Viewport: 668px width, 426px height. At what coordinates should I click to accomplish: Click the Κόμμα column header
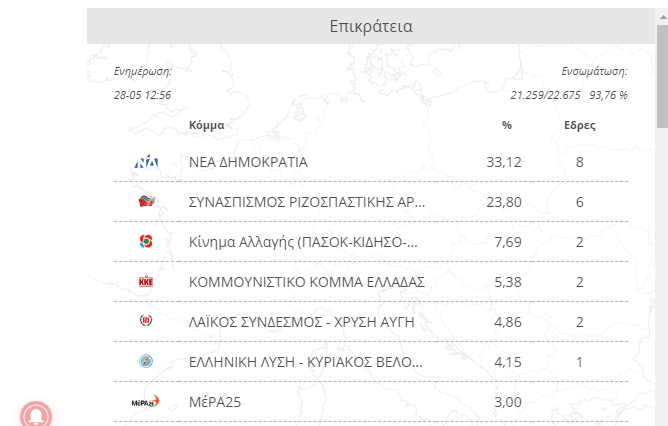coord(206,126)
